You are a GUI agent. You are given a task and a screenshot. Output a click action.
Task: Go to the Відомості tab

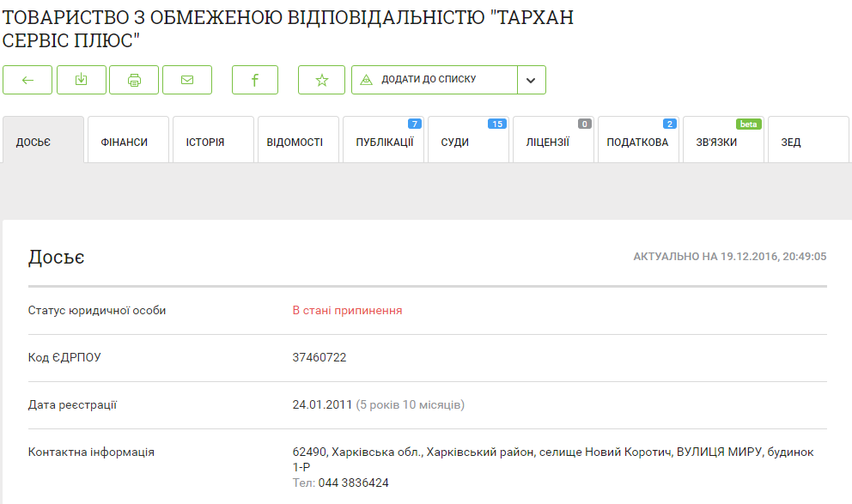[298, 142]
